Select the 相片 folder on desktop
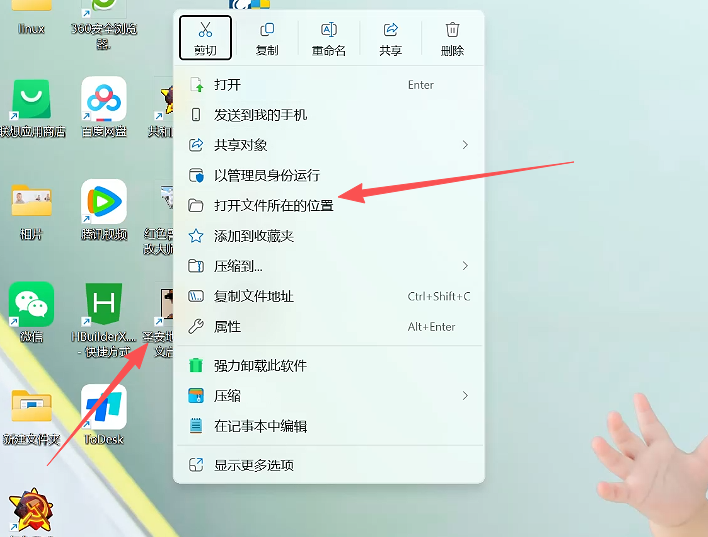This screenshot has width=708, height=537. tap(32, 211)
